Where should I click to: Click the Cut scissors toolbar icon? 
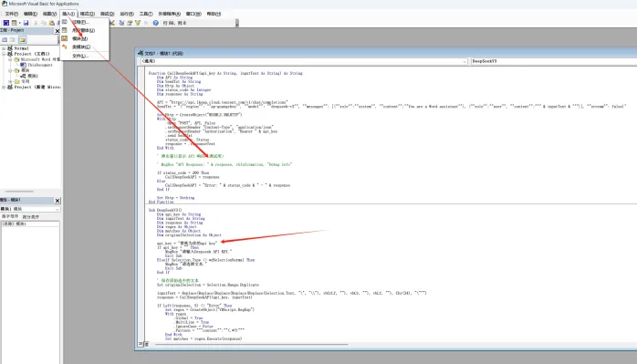[x=37, y=23]
